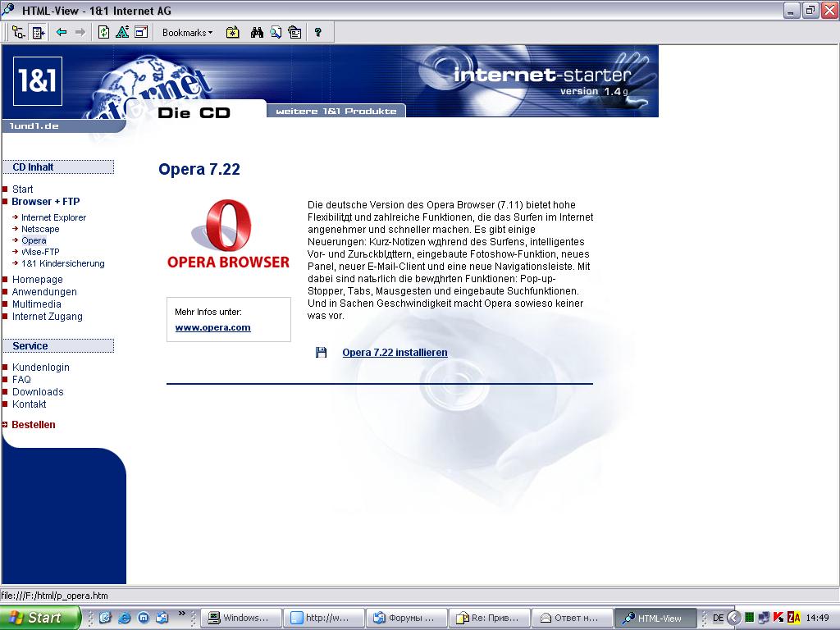Launch the round 'm' quick launch icon
840x630 pixels.
(144, 619)
